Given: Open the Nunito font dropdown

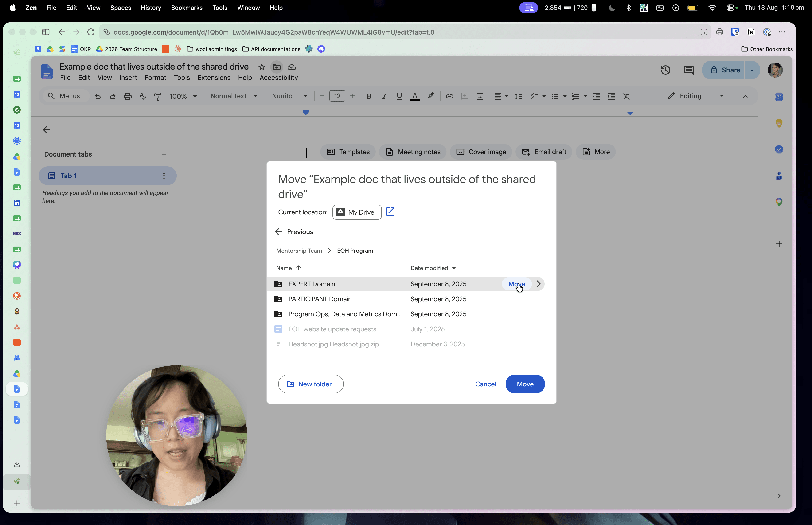Looking at the screenshot, I should click(290, 96).
